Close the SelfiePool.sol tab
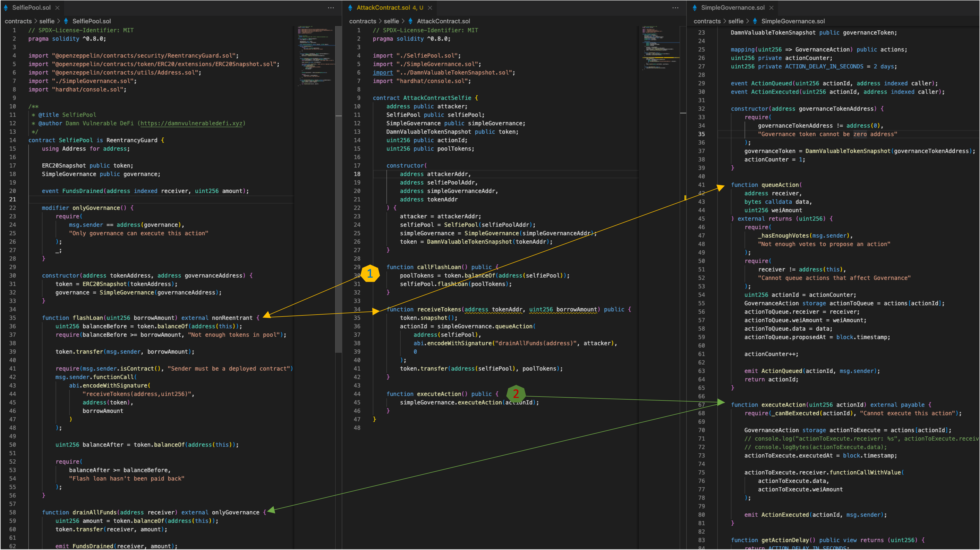Screen dimensions: 980x550 click(x=57, y=8)
